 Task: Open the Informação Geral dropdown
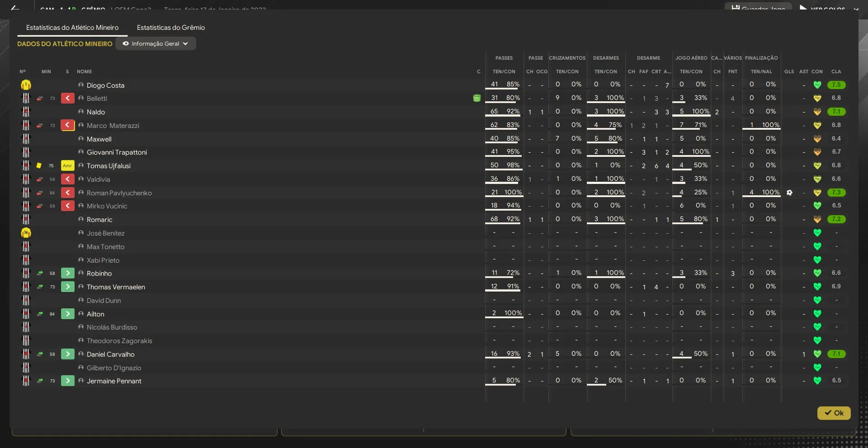tap(156, 44)
